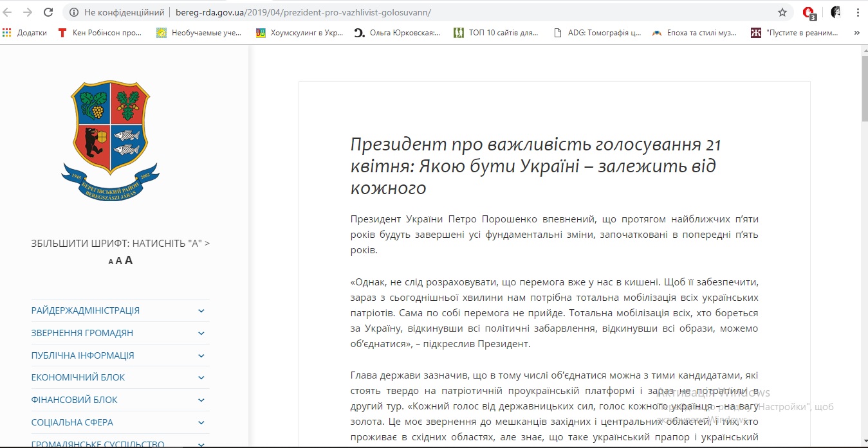
Task: Open the ПУБЛІЧНА ІНФОРМАЦІЯ menu item
Action: tap(83, 355)
